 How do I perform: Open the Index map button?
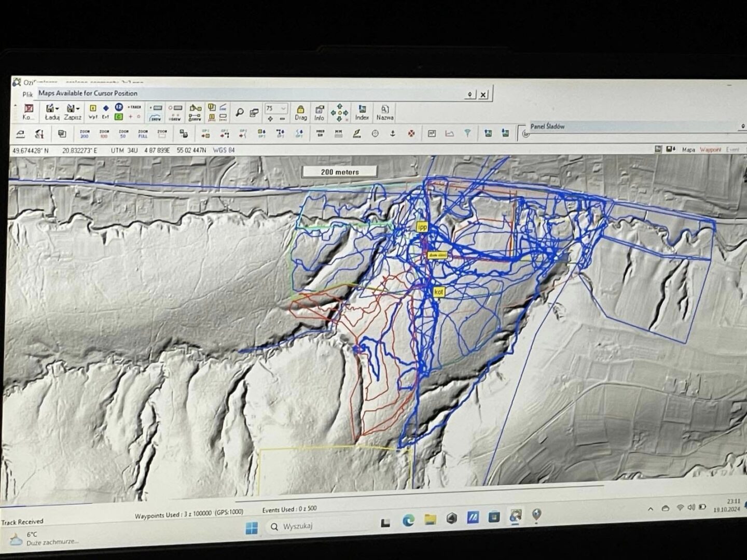pos(362,112)
